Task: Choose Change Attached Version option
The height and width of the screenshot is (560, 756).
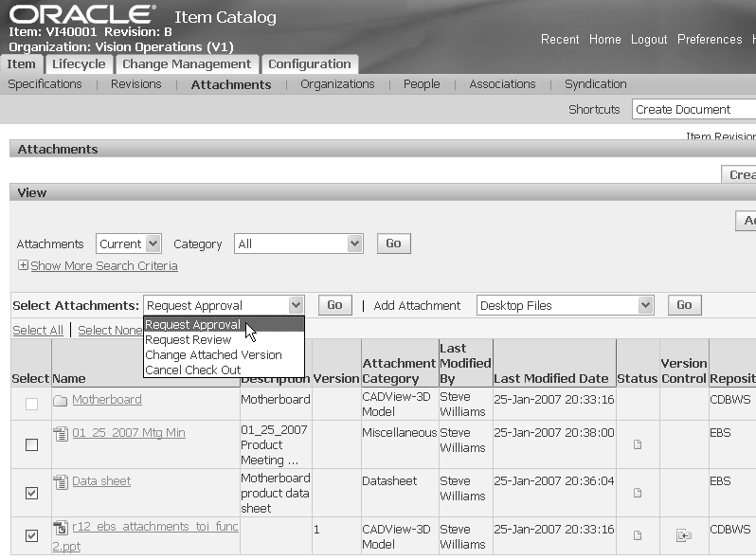Action: click(225, 355)
